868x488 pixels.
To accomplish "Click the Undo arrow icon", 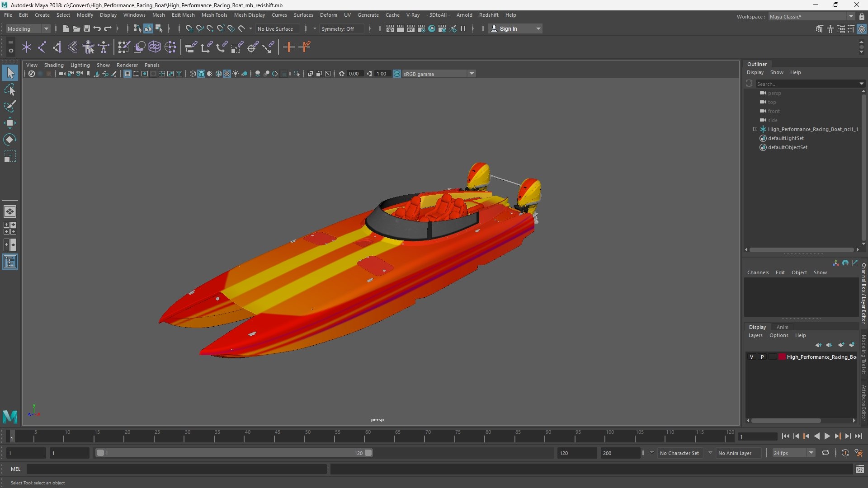I will [97, 28].
